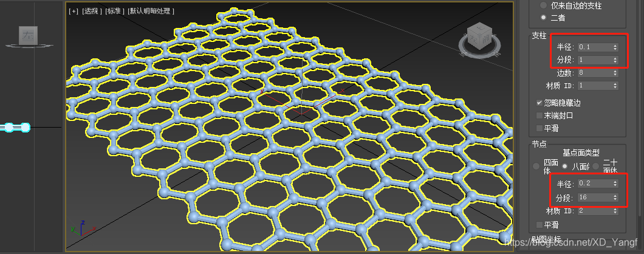Viewport: 644px width, 254px height.
Task: Select the 二者 radio option
Action: 544,18
